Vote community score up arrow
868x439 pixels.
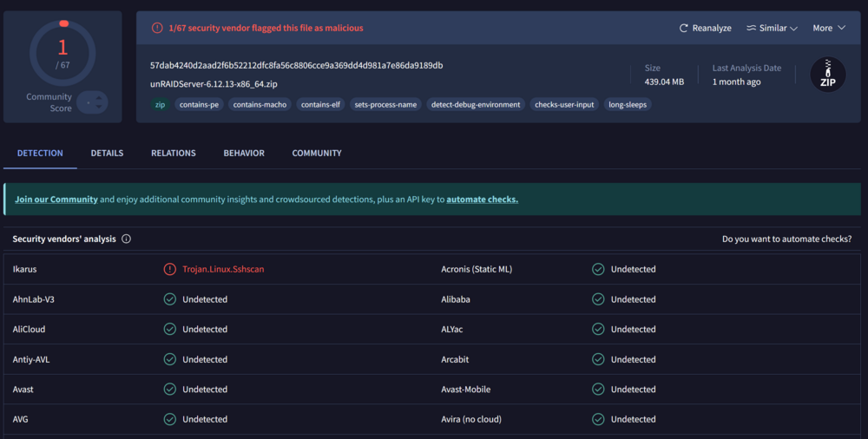tap(99, 98)
